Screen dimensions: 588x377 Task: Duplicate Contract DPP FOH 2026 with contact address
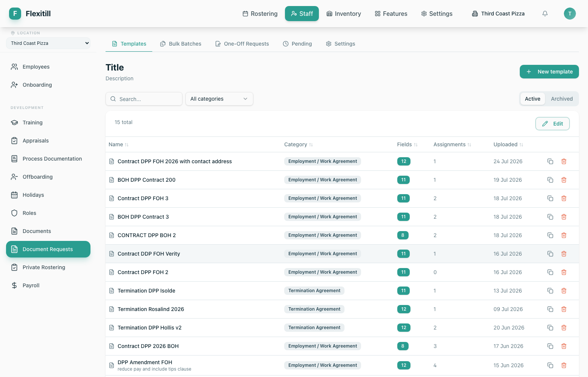(x=550, y=161)
